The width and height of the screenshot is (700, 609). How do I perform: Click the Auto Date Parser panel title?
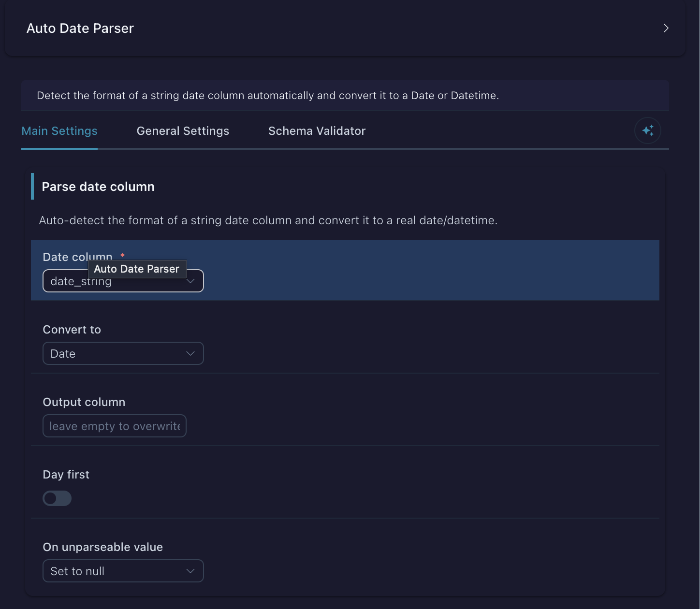(x=80, y=28)
